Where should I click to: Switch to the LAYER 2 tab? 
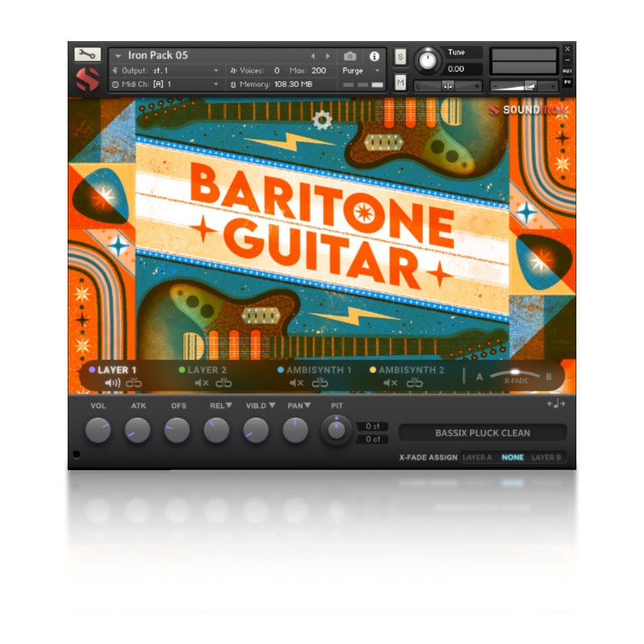click(x=208, y=370)
